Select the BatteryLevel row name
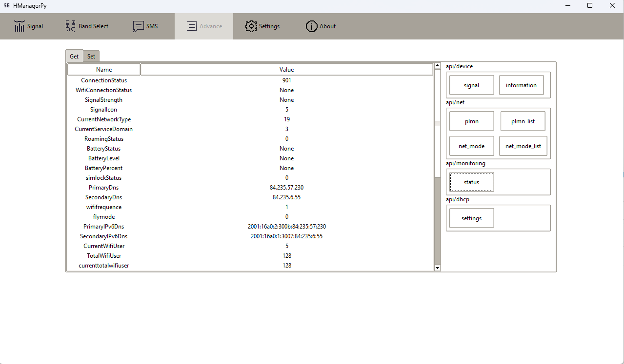This screenshot has width=624, height=364. pyautogui.click(x=104, y=158)
